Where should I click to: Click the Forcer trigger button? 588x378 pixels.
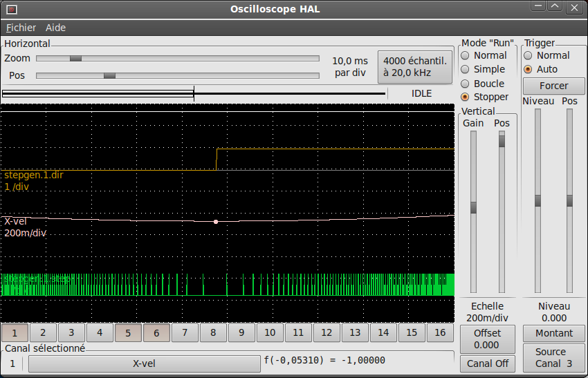click(x=554, y=86)
